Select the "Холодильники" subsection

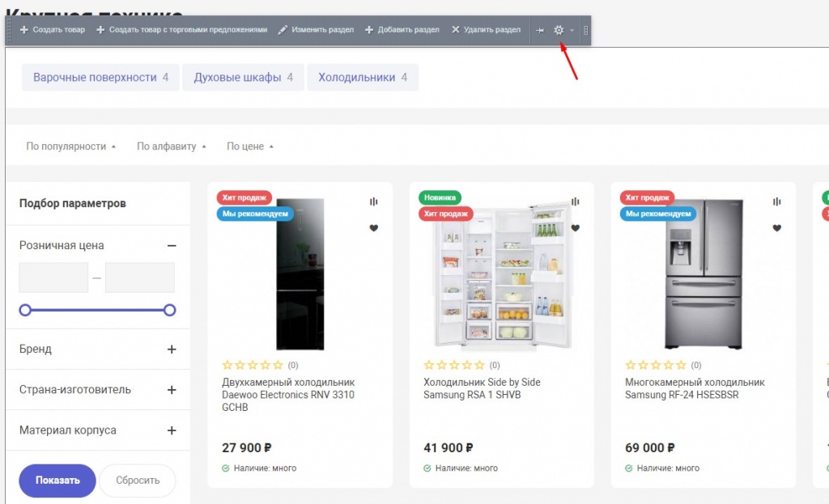(363, 77)
